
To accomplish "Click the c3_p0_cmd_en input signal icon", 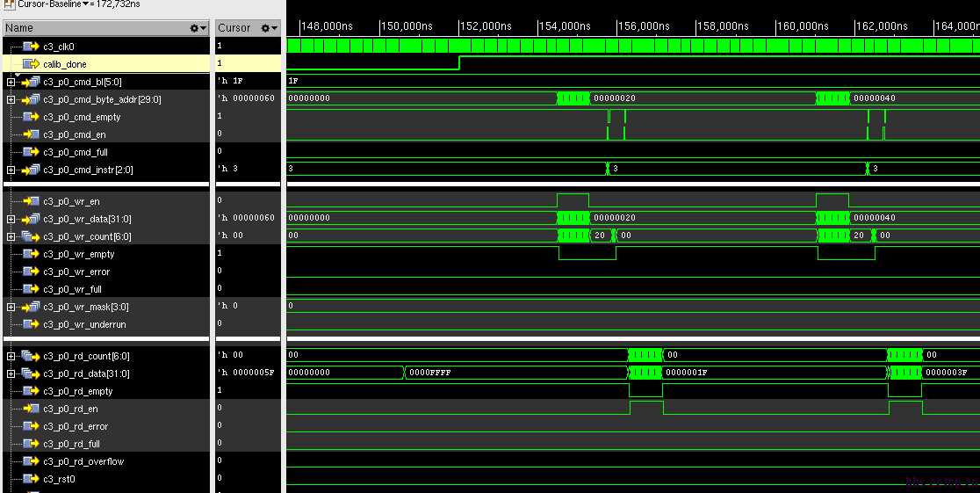I will [31, 134].
